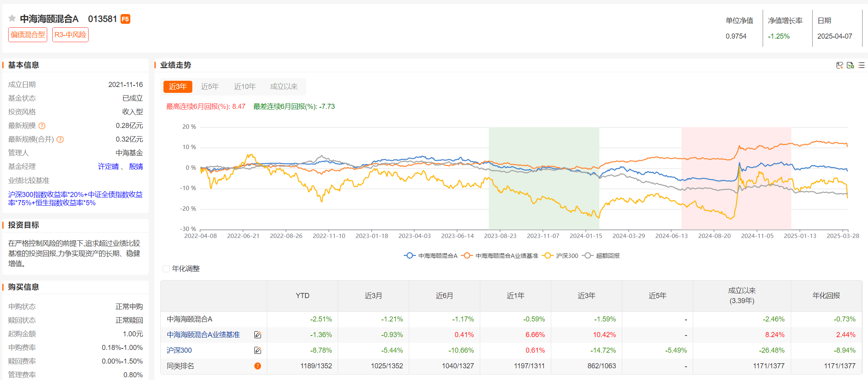Click the 成立日期 value 2021-11-16
The width and height of the screenshot is (868, 380).
(x=126, y=85)
